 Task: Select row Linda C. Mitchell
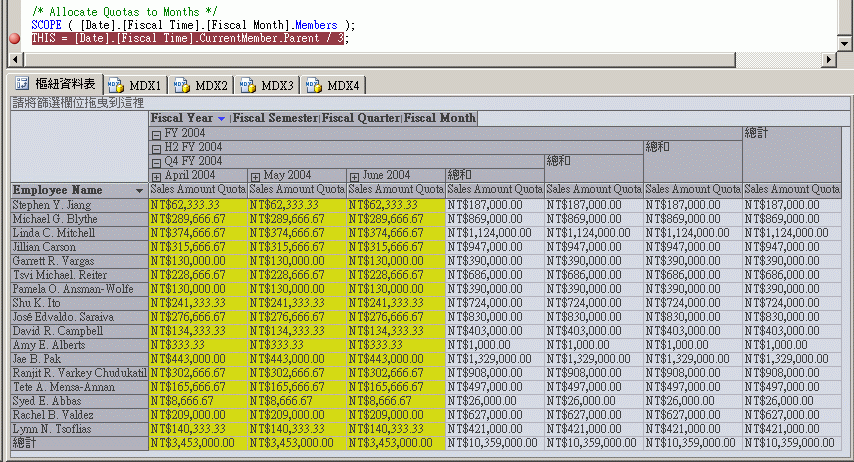coord(80,233)
